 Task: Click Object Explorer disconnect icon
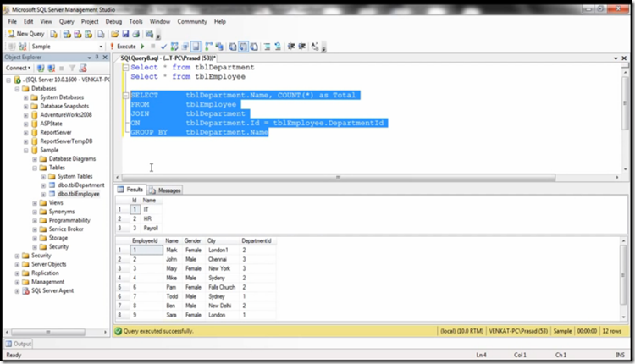pyautogui.click(x=51, y=68)
